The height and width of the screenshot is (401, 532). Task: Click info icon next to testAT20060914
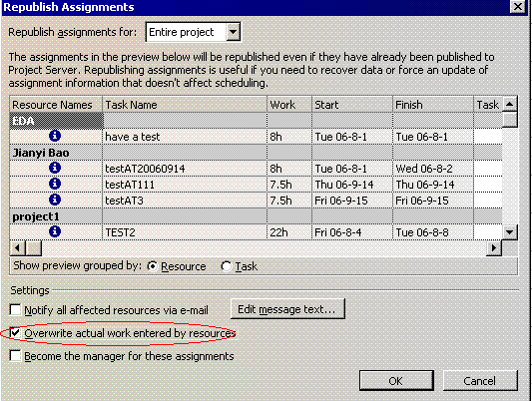[x=55, y=168]
